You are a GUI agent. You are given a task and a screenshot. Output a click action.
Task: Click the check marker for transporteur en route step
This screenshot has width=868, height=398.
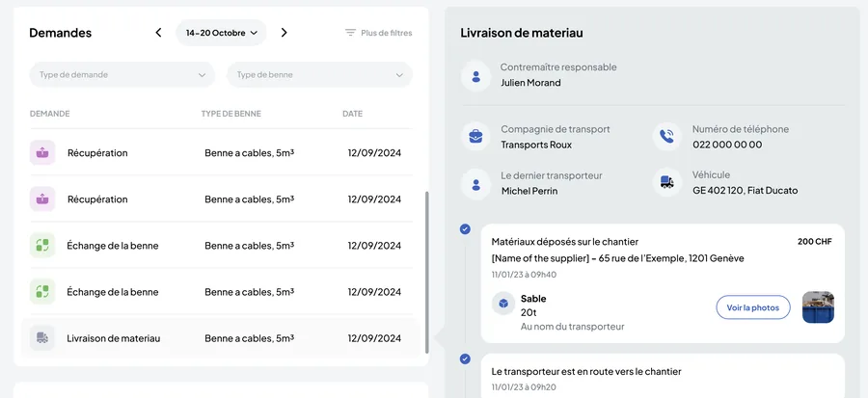pos(465,359)
